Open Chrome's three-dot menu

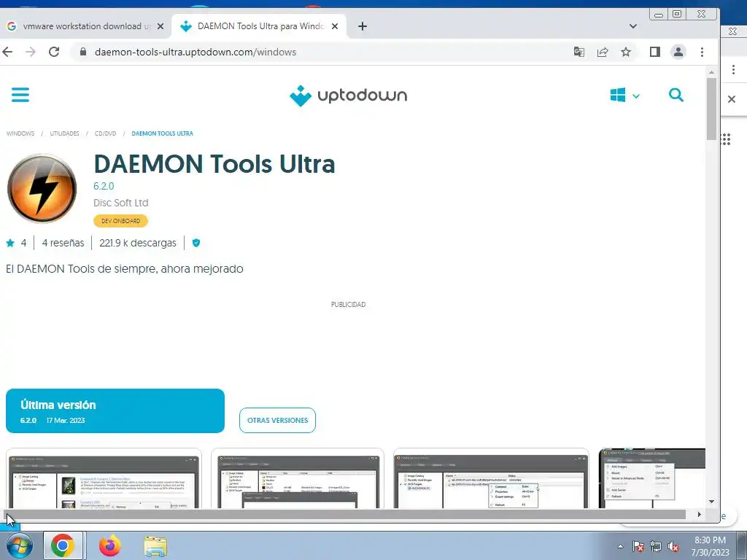tap(702, 52)
